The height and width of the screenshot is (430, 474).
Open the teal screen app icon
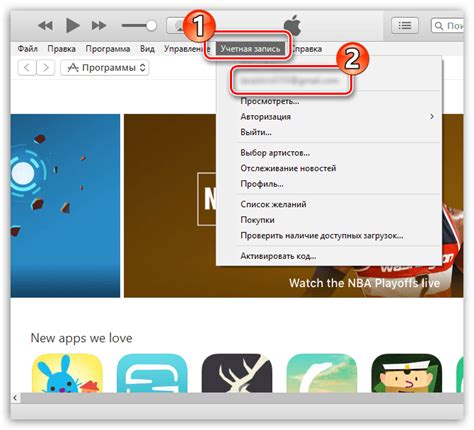tap(152, 373)
